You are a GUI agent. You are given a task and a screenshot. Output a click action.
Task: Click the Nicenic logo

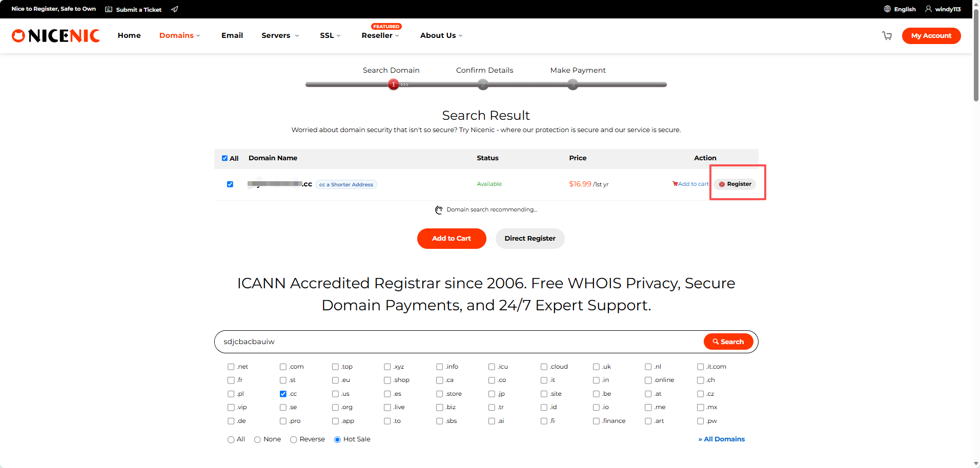tap(55, 35)
